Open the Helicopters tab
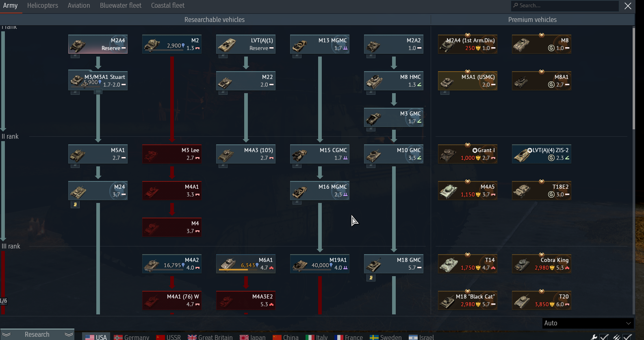Screen dimensions: 644x340 click(x=43, y=6)
